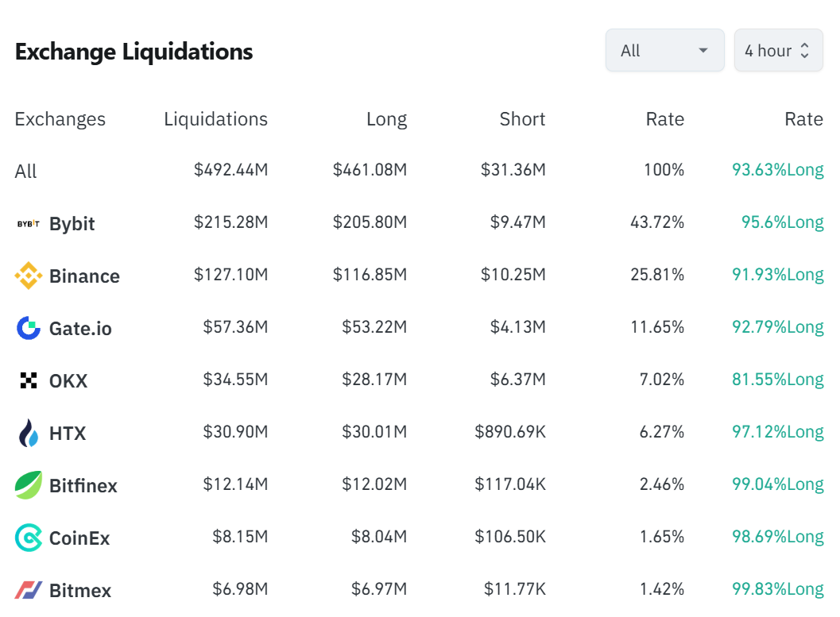This screenshot has height=617, width=840.
Task: Open the Bitfinex exchange name link
Action: tap(83, 485)
